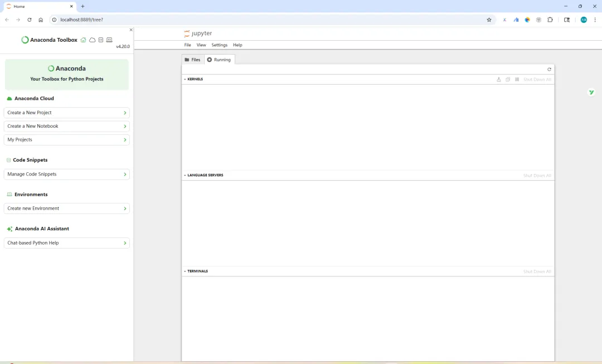Screen dimensions: 602x364
Task: Expand Manage Code Snippets chevron
Action: (x=125, y=174)
